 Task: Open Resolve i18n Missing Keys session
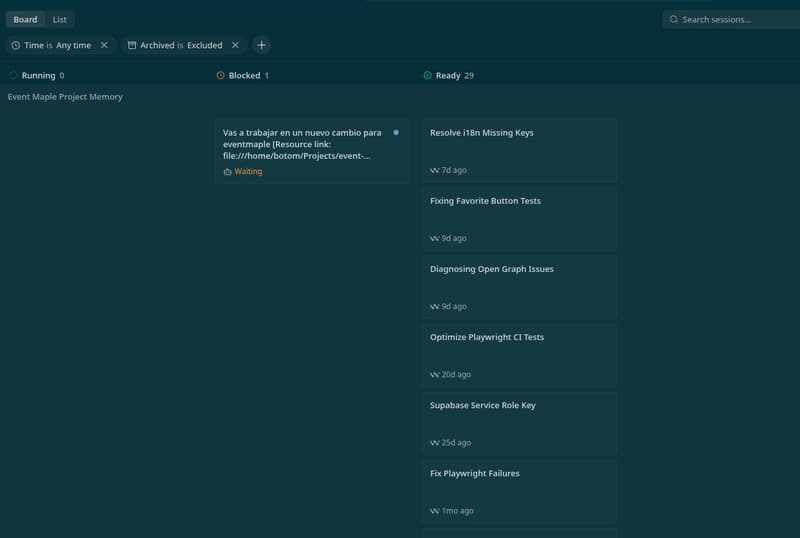(519, 151)
